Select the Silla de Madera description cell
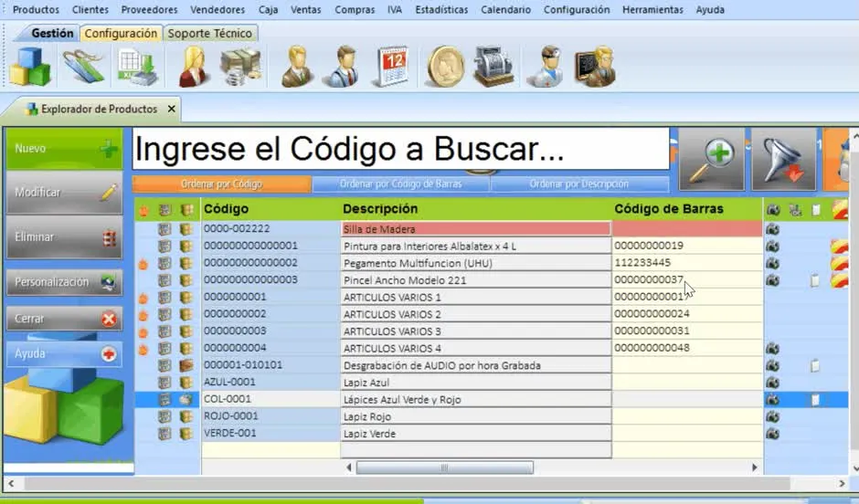859x504 pixels. point(475,229)
